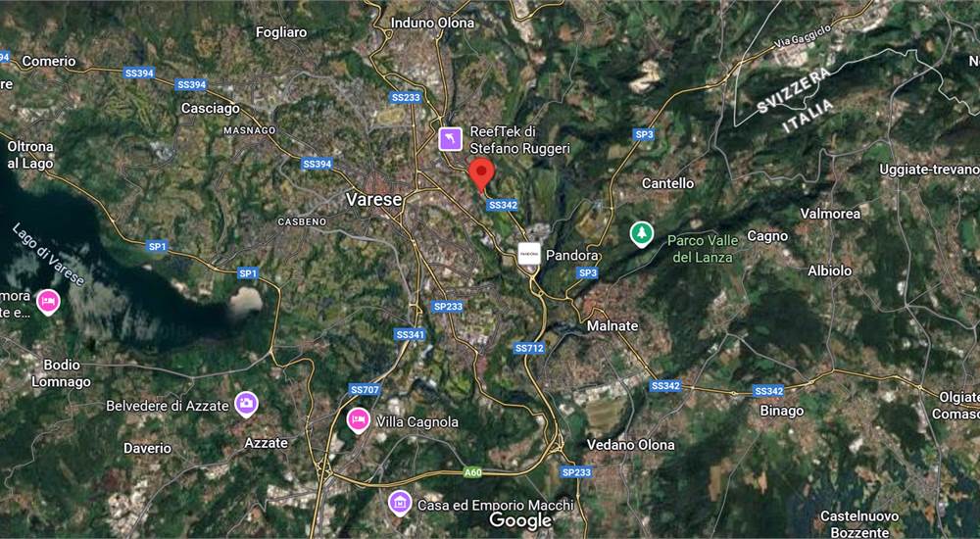Select the Cantello town label
This screenshot has height=539, width=980.
coord(668,183)
